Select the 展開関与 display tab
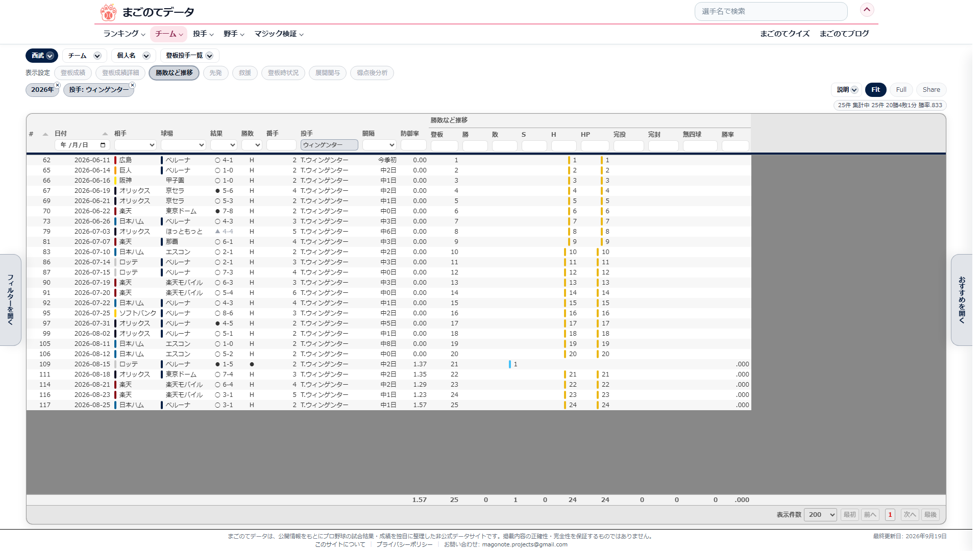Image resolution: width=980 pixels, height=551 pixels. pos(327,73)
